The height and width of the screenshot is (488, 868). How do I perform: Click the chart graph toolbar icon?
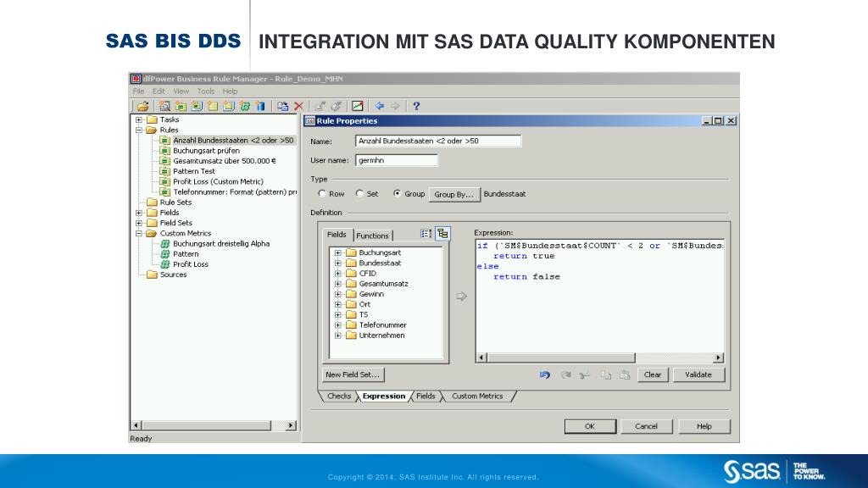coord(358,106)
